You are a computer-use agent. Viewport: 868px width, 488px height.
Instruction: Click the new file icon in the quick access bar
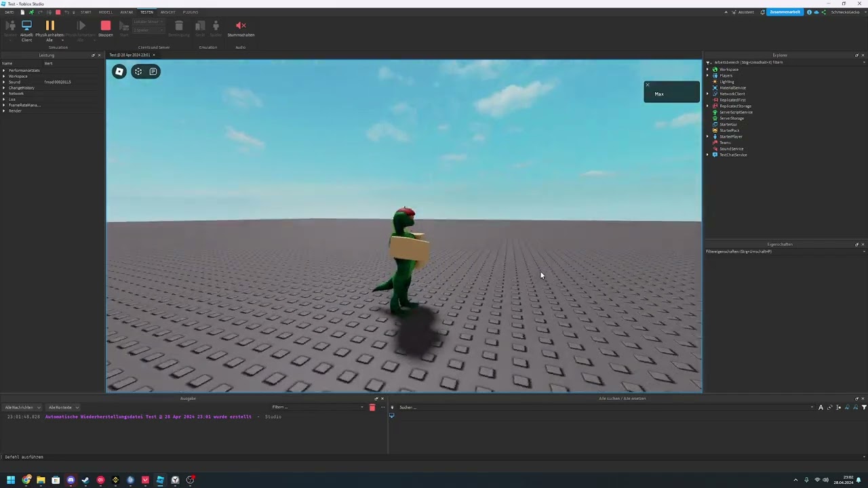[22, 12]
